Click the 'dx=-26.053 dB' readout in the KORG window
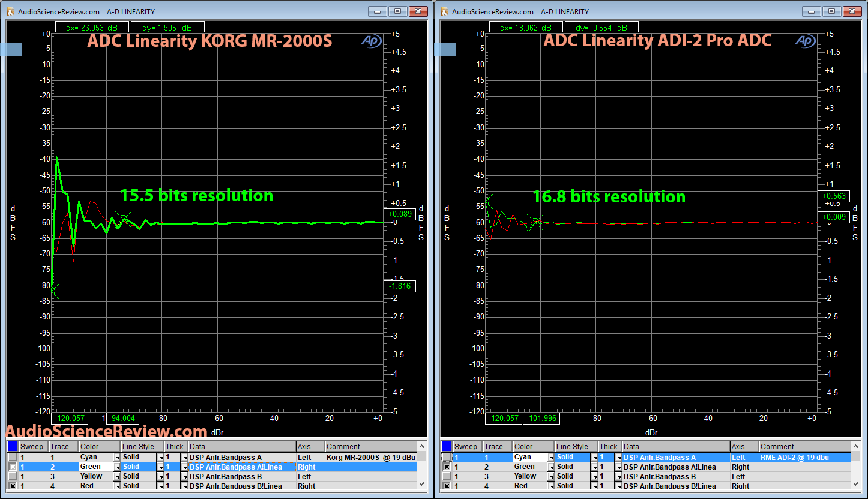Viewport: 868px width, 499px height. tap(92, 27)
